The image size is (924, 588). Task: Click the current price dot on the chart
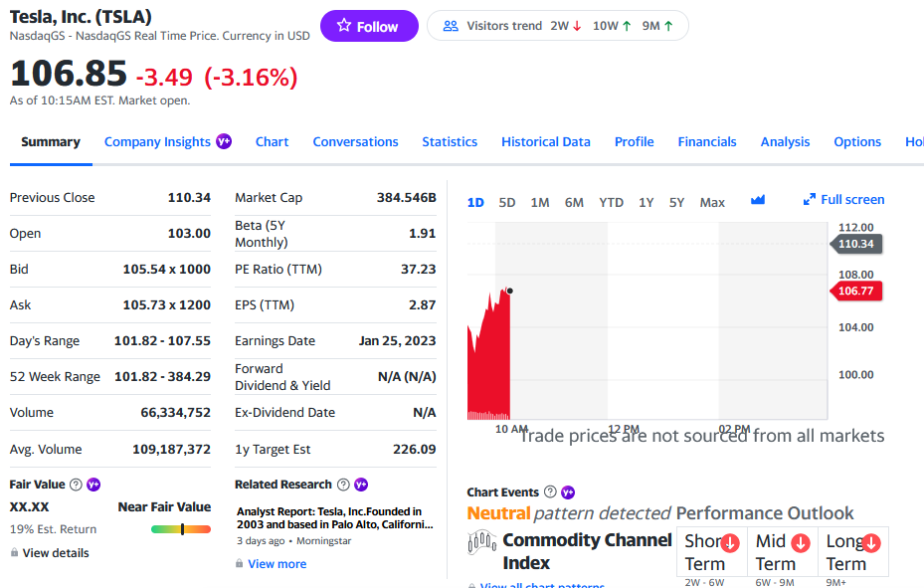509,291
